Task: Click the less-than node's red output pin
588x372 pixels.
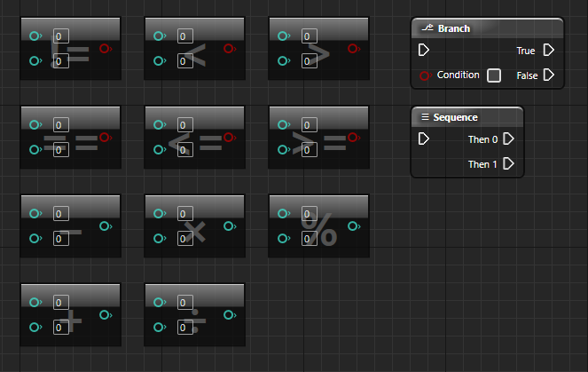Action: point(230,49)
